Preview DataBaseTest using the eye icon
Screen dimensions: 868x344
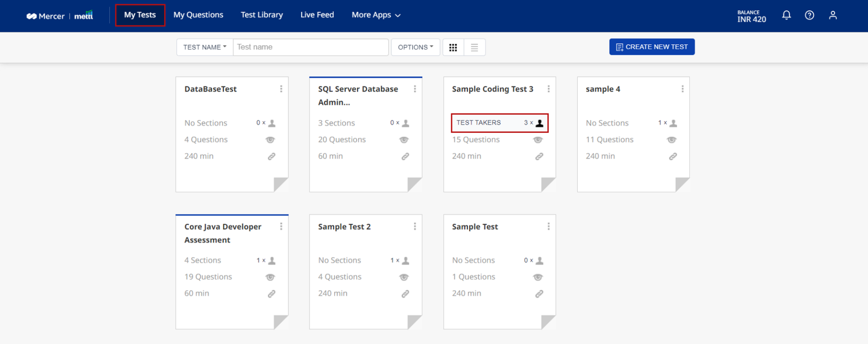[x=270, y=140]
